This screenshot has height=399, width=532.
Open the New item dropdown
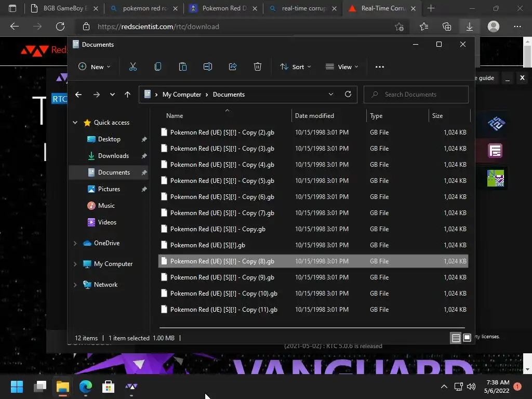click(95, 67)
